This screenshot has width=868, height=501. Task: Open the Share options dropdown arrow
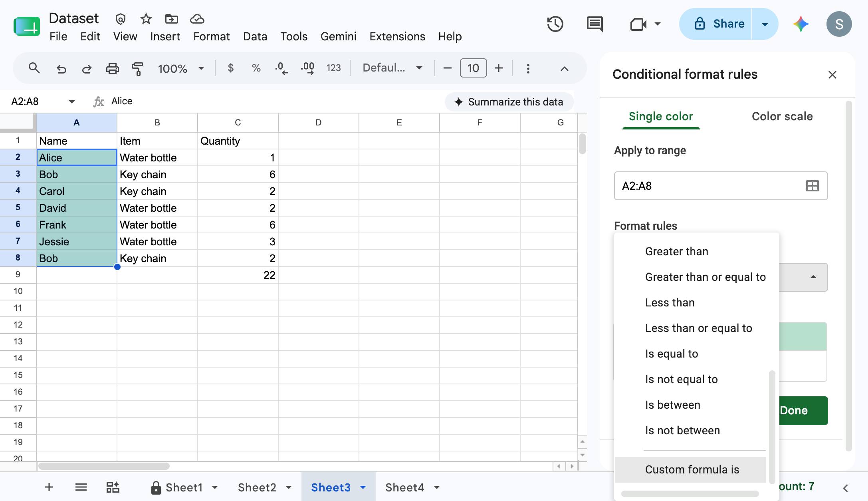[x=765, y=24]
